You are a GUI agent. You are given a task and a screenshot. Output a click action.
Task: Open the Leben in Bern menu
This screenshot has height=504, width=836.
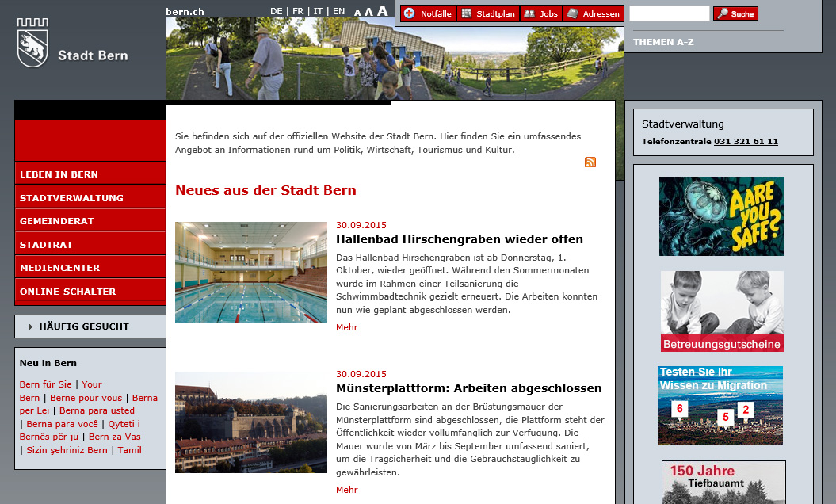[90, 174]
